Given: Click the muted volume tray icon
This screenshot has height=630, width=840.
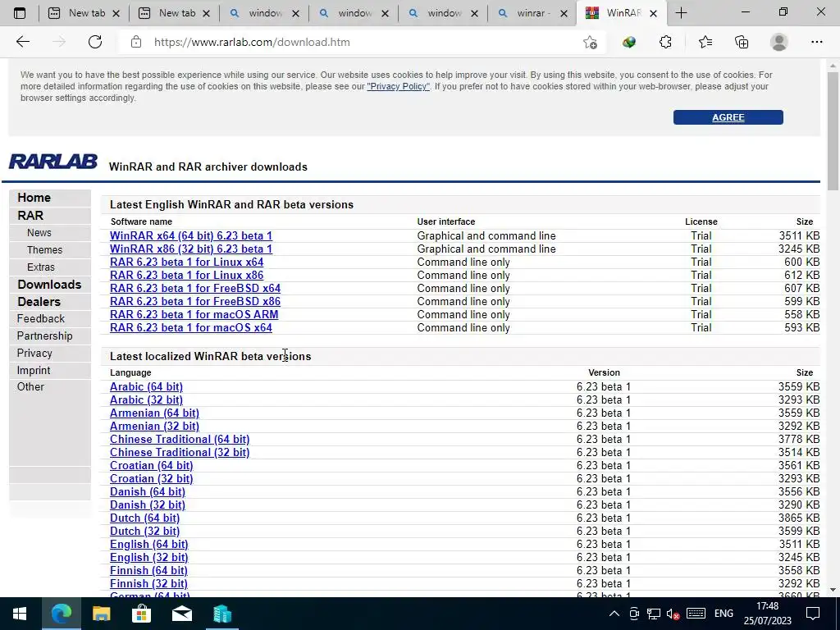Looking at the screenshot, I should pyautogui.click(x=673, y=614).
